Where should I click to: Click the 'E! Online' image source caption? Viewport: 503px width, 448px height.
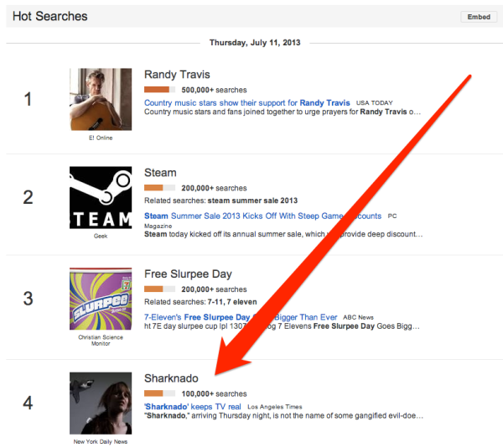pyautogui.click(x=101, y=138)
